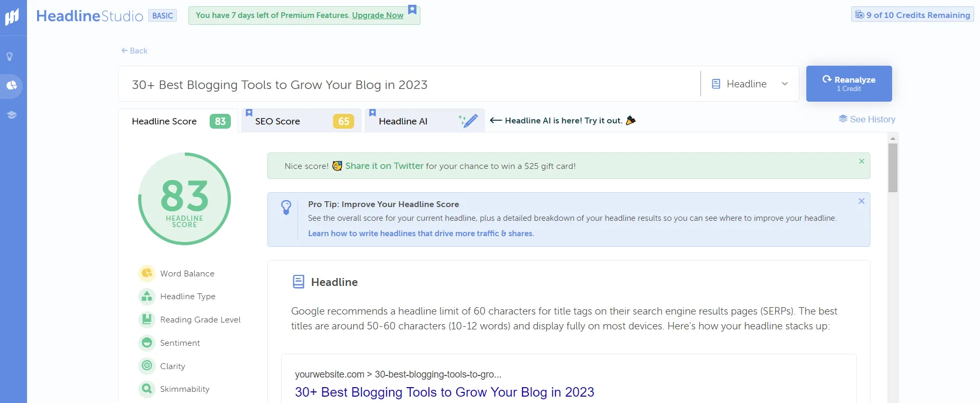This screenshot has width=980, height=403.
Task: Click the document icon in type selector
Action: tap(716, 84)
